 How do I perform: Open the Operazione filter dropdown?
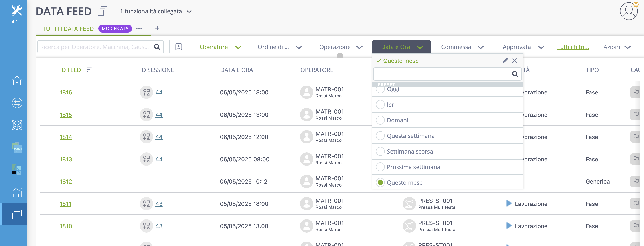pyautogui.click(x=340, y=47)
